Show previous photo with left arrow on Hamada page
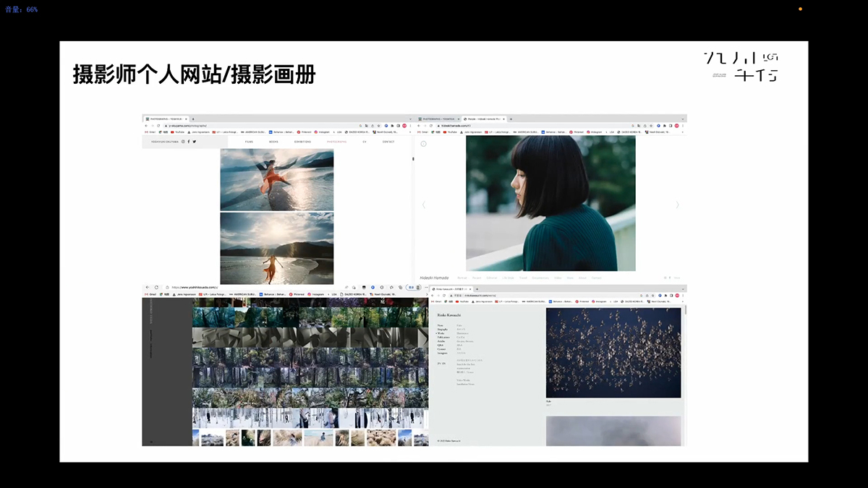 click(x=423, y=205)
